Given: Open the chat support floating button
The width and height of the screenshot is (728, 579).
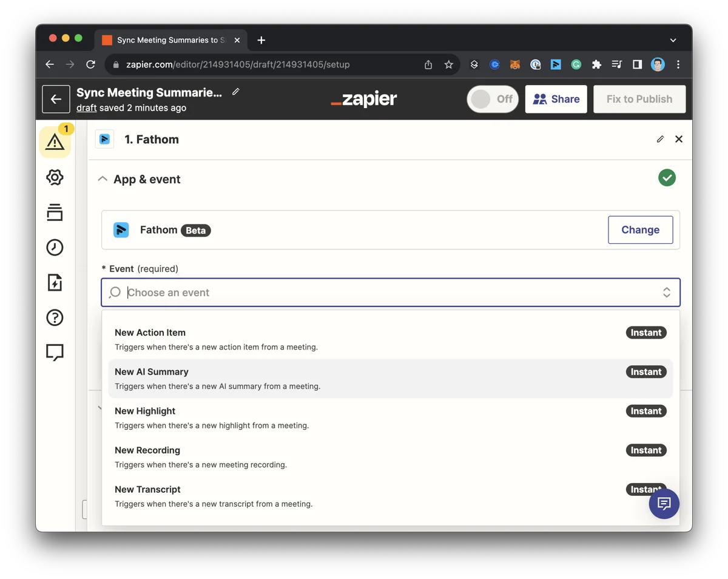Looking at the screenshot, I should (664, 503).
